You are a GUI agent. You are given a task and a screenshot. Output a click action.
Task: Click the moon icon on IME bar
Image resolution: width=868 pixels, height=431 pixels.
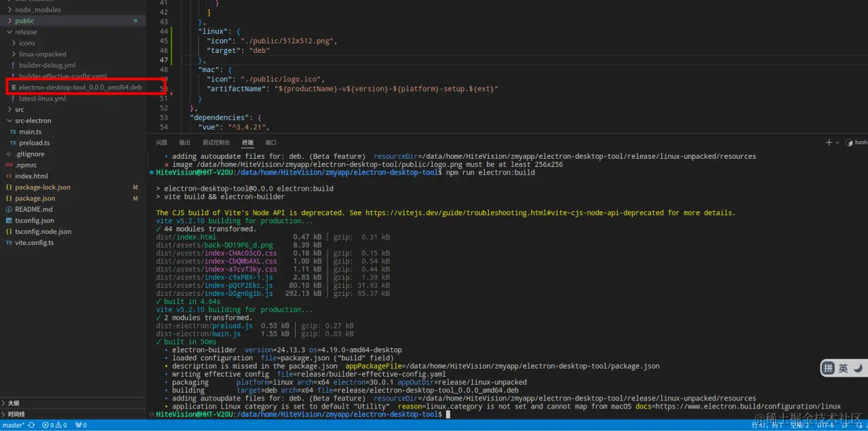858,368
